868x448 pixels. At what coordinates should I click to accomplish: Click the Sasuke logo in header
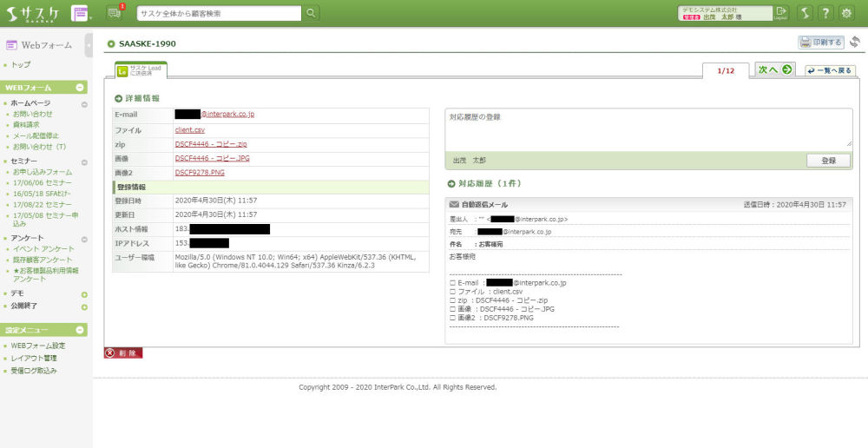coord(35,13)
